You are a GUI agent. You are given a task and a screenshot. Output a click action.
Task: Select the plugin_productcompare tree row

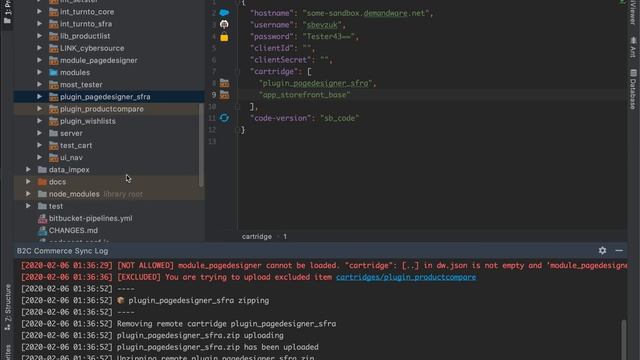point(109,109)
